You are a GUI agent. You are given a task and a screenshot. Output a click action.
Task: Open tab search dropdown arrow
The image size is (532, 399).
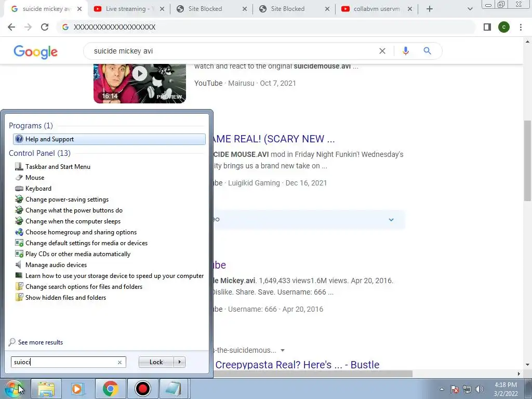coord(470,9)
